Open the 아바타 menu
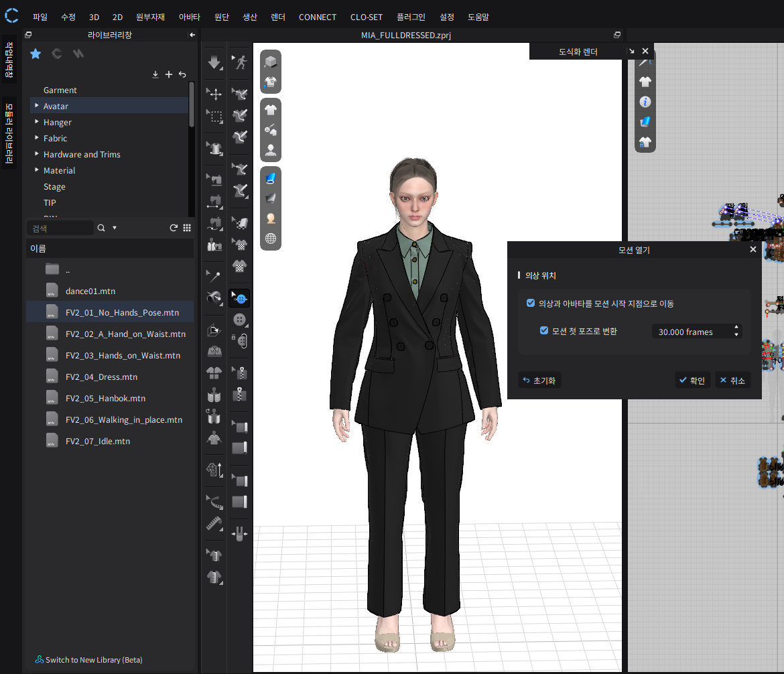This screenshot has width=784, height=674. point(189,17)
